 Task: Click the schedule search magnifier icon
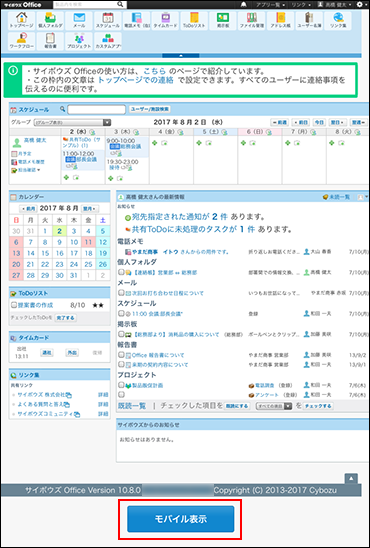point(63,109)
